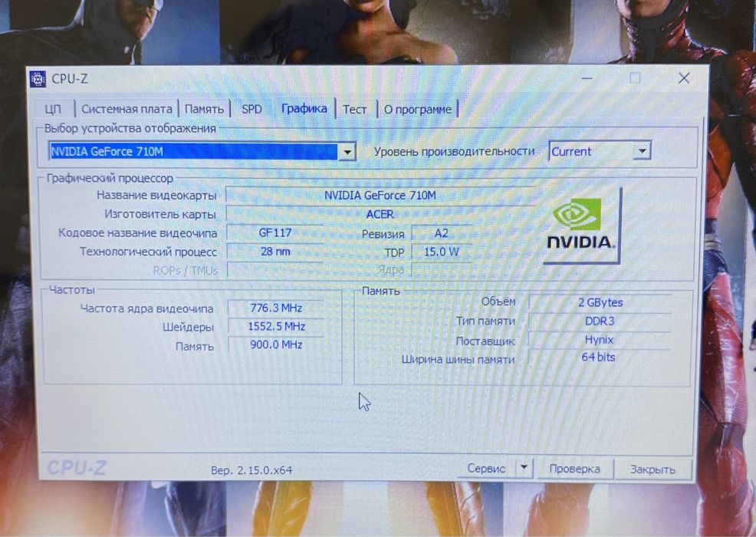Image resolution: width=756 pixels, height=537 pixels.
Task: Click the Название видеокарты field NVIDIA GeForce 710M
Action: tap(380, 196)
